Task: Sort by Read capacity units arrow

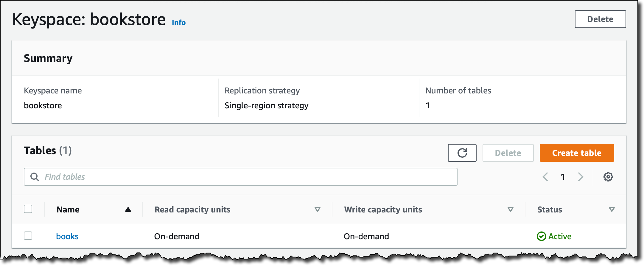Action: coord(318,209)
